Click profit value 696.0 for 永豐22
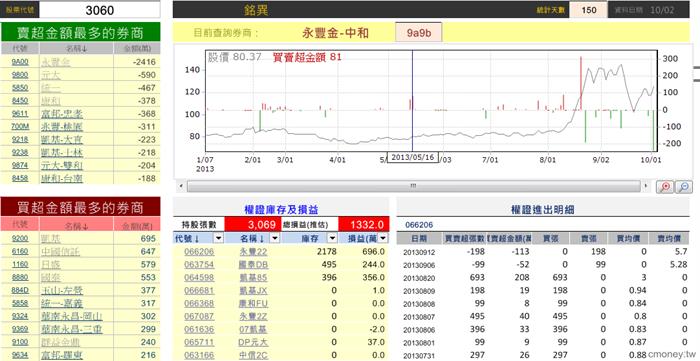This screenshot has height=361, width=700. pyautogui.click(x=374, y=252)
